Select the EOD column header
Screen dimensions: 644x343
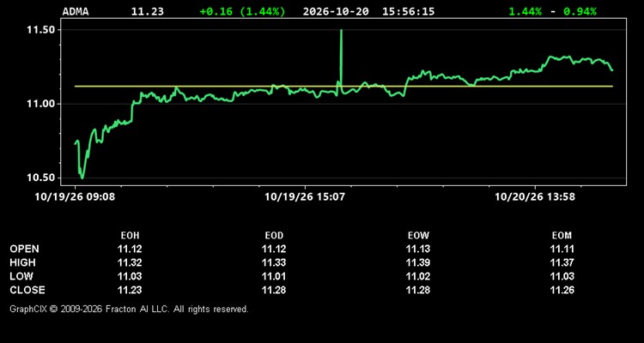pyautogui.click(x=274, y=236)
